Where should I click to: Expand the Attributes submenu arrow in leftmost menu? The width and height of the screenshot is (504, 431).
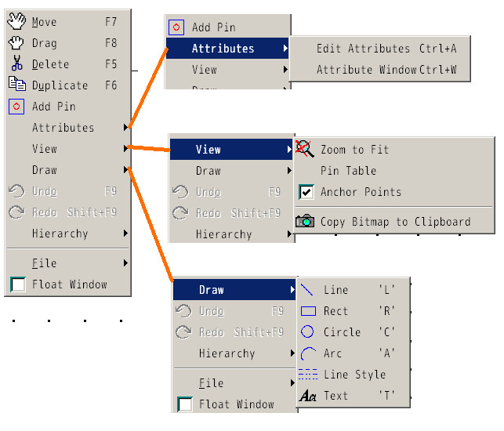(x=126, y=128)
